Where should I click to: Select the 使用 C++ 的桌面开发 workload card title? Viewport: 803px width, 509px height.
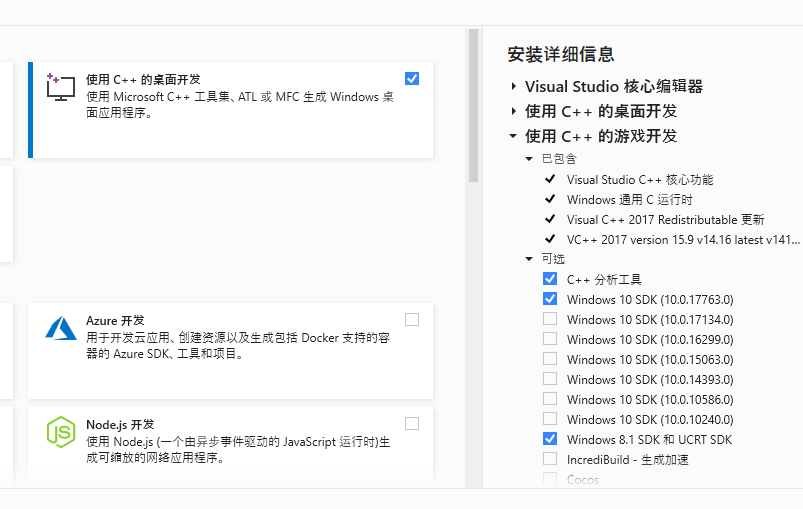[143, 79]
